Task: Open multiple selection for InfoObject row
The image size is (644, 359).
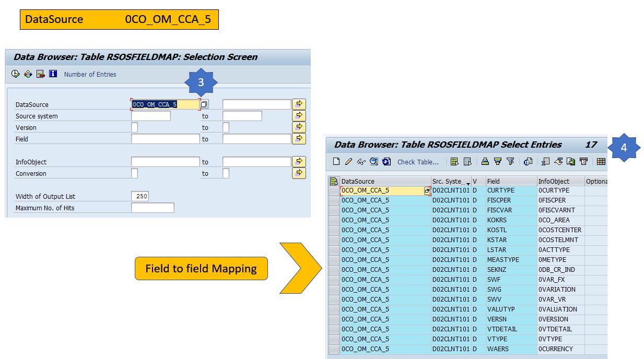Action: [x=299, y=162]
